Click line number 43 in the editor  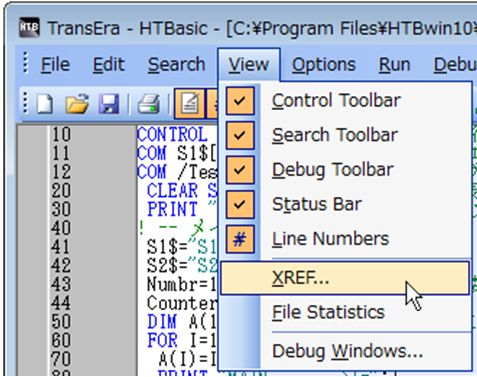pos(61,284)
